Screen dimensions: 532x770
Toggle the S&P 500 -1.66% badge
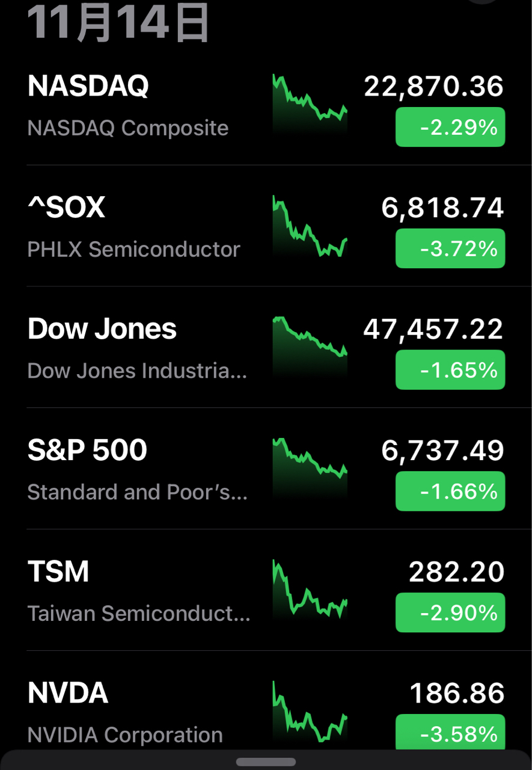pos(450,491)
